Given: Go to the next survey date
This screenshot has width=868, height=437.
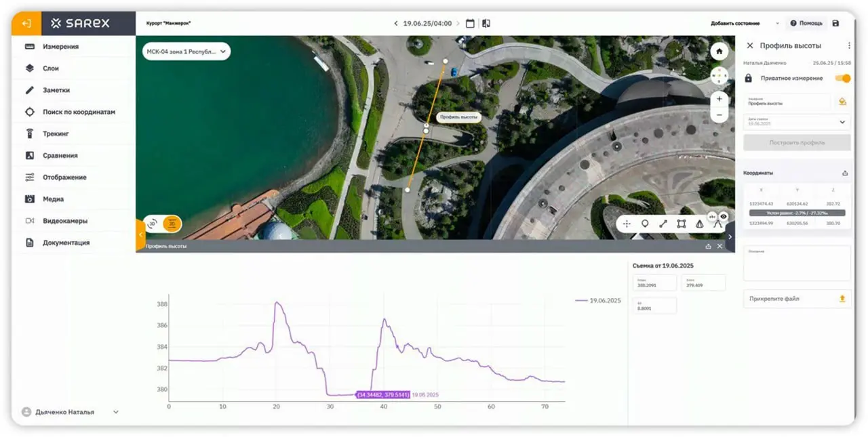Looking at the screenshot, I should (x=458, y=23).
